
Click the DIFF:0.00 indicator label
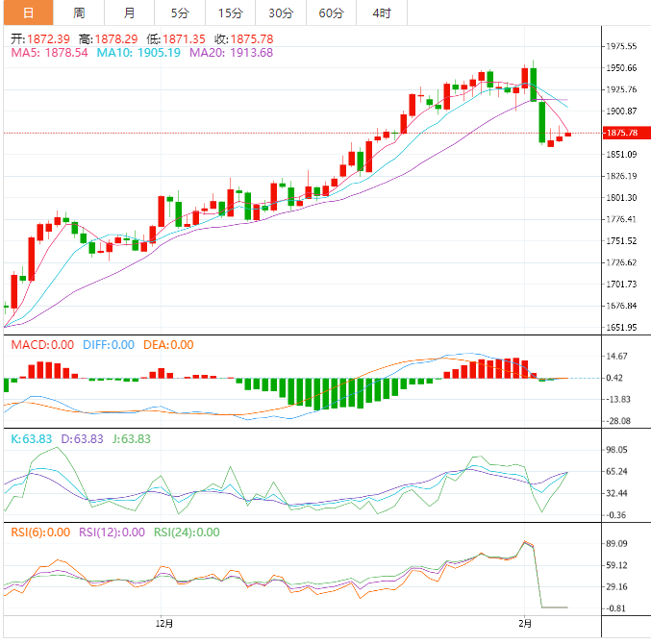(109, 345)
